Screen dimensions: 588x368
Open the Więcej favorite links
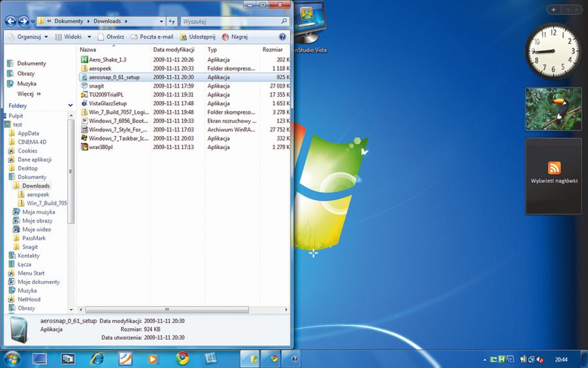(28, 93)
